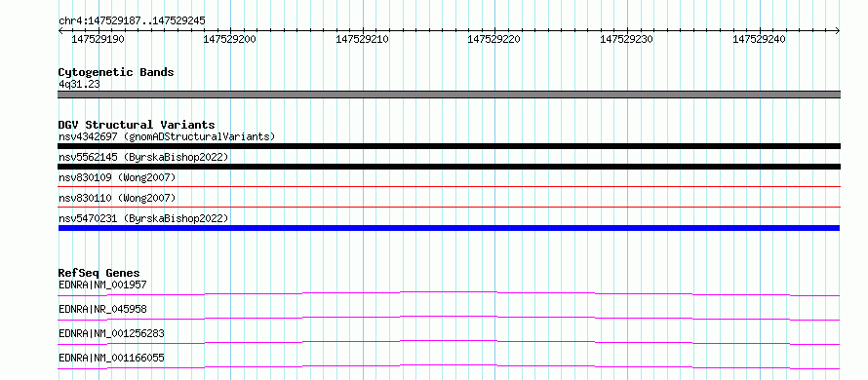The width and height of the screenshot is (868, 380).
Task: Open variant nsv4342697 gnomAD label
Action: [167, 136]
